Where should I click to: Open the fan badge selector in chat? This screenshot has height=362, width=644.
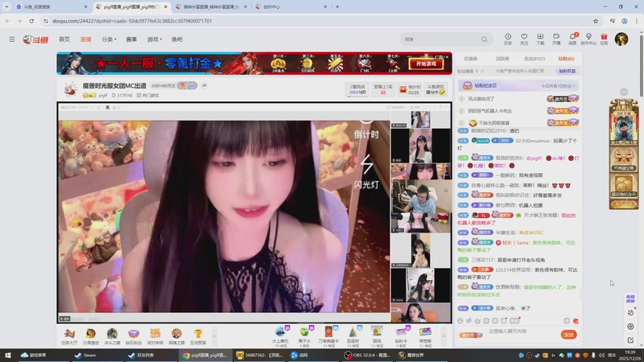(x=471, y=335)
